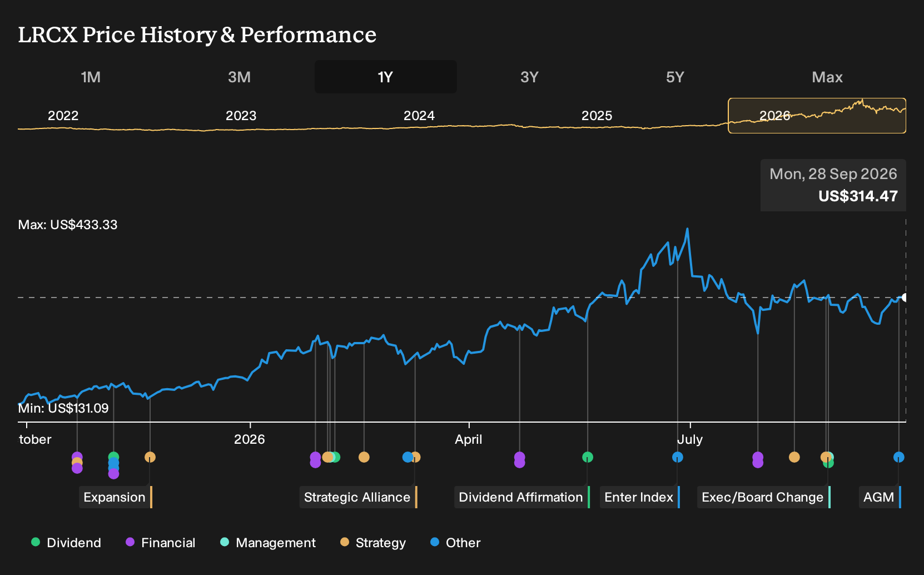Open the Expansion event label
924x575 pixels.
point(116,497)
